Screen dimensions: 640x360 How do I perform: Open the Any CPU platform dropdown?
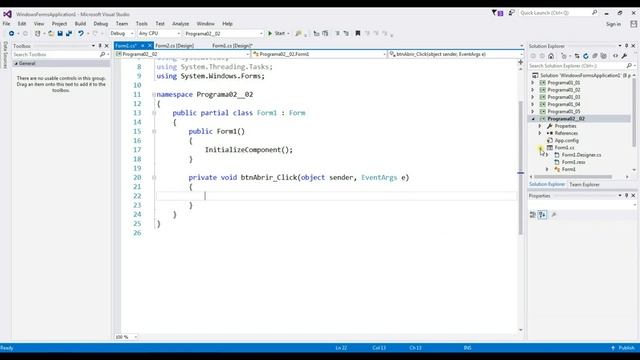point(159,33)
